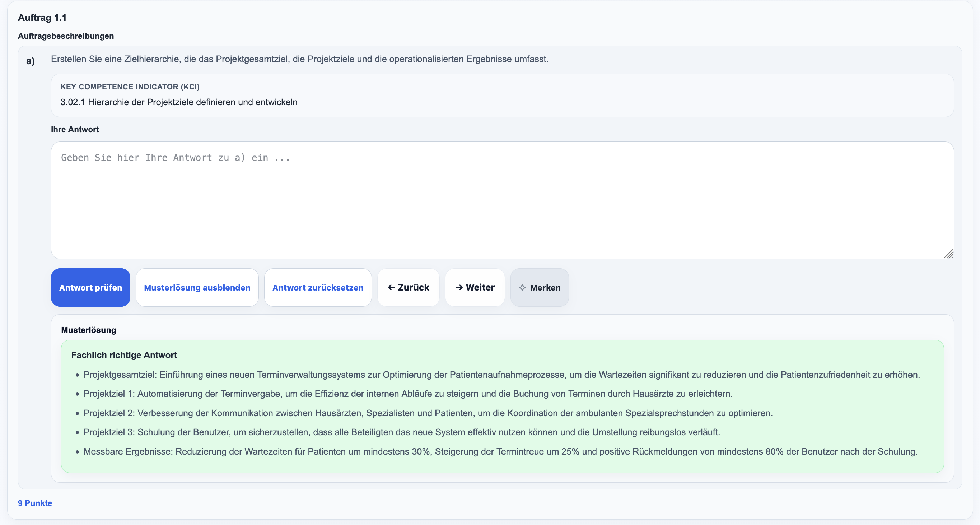Click the text area resize handle
This screenshot has height=525, width=980.
[948, 254]
